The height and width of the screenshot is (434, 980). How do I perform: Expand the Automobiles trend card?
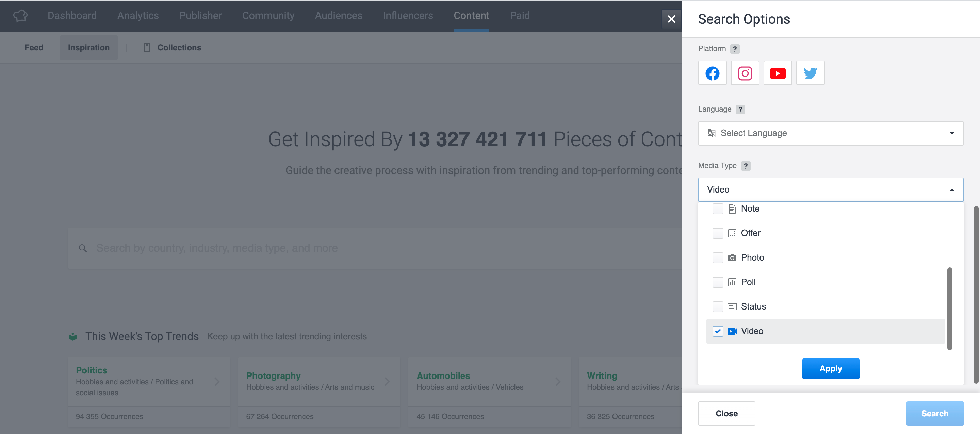coord(558,382)
